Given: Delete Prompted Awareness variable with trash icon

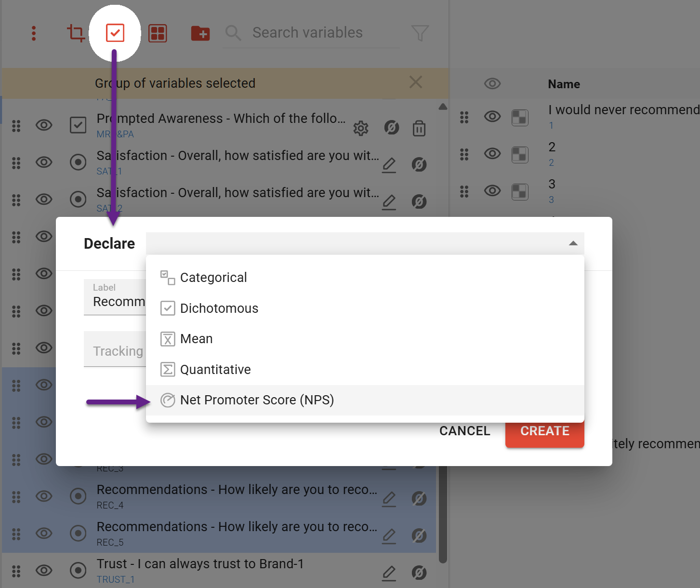Looking at the screenshot, I should coord(419,128).
